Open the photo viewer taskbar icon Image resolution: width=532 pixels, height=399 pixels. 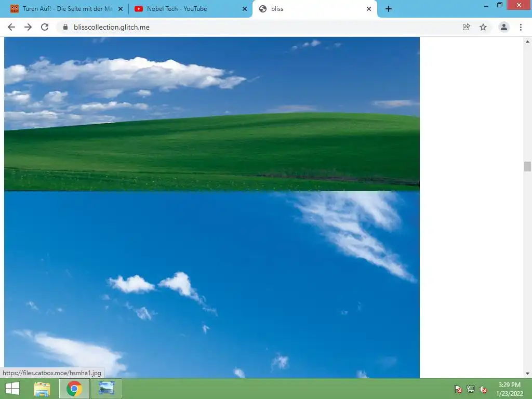(x=106, y=389)
